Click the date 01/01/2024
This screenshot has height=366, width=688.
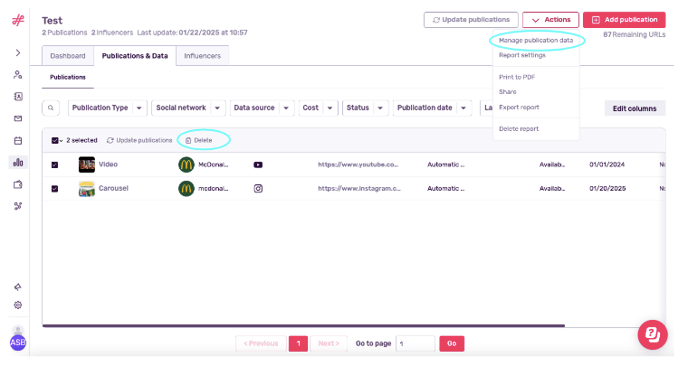[607, 165]
